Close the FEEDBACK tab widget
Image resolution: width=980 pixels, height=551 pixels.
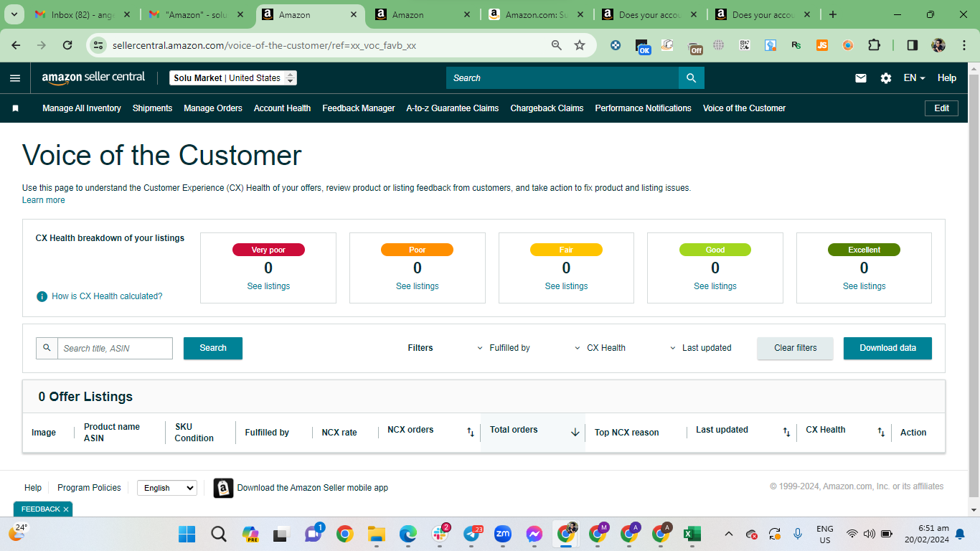tap(66, 509)
